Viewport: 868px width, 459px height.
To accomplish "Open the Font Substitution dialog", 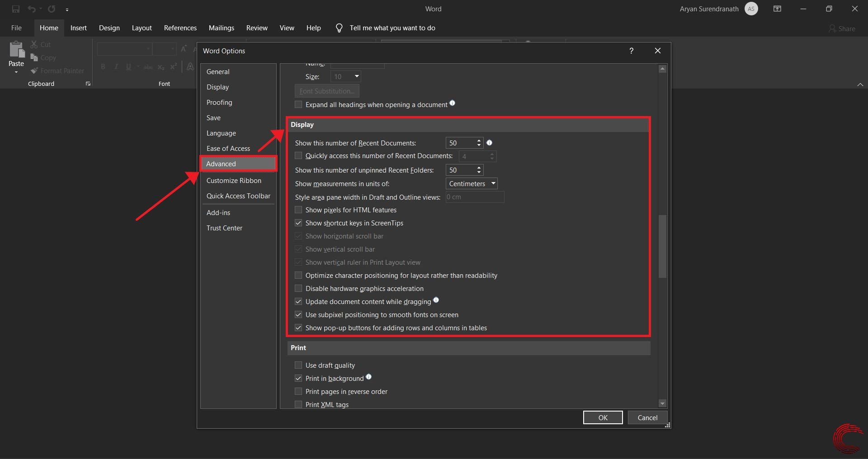I will click(326, 90).
